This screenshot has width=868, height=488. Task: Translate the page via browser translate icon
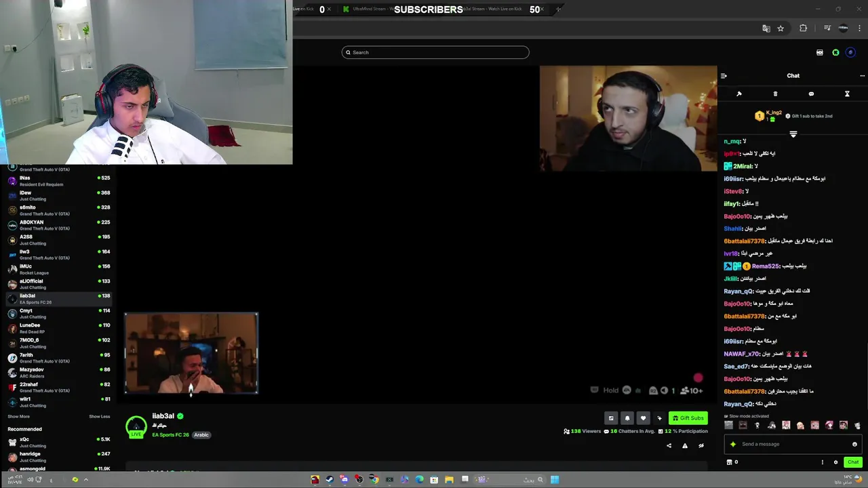click(766, 28)
